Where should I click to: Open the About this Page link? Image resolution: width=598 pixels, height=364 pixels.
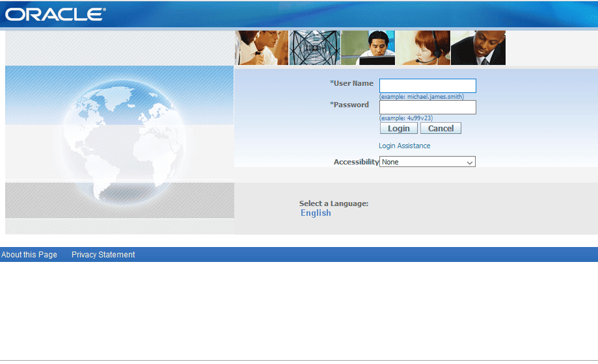[x=29, y=254]
